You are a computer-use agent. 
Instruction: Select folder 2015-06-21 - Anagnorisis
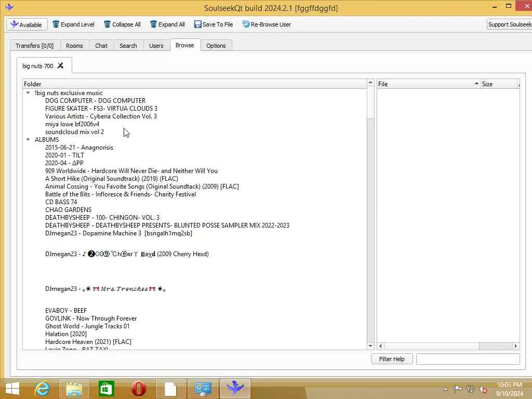coord(79,147)
